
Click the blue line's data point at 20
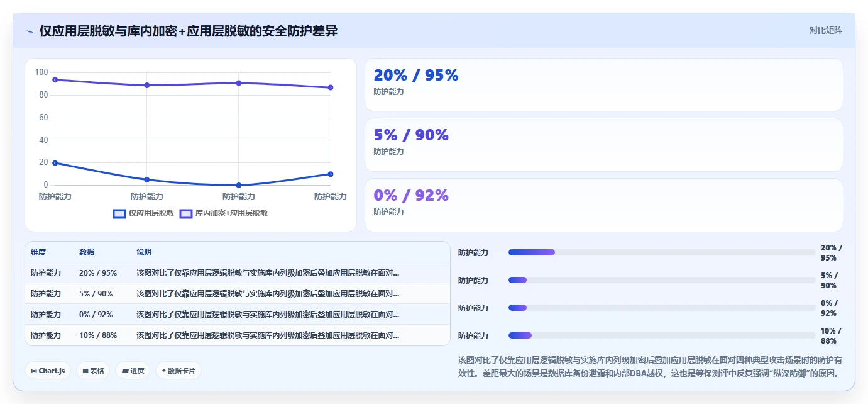[x=55, y=163]
